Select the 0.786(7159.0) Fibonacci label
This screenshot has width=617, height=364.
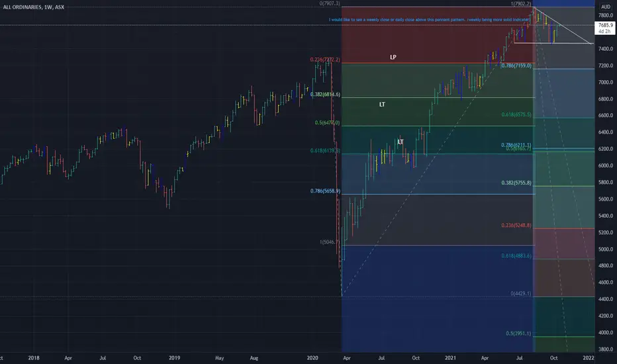pos(516,66)
